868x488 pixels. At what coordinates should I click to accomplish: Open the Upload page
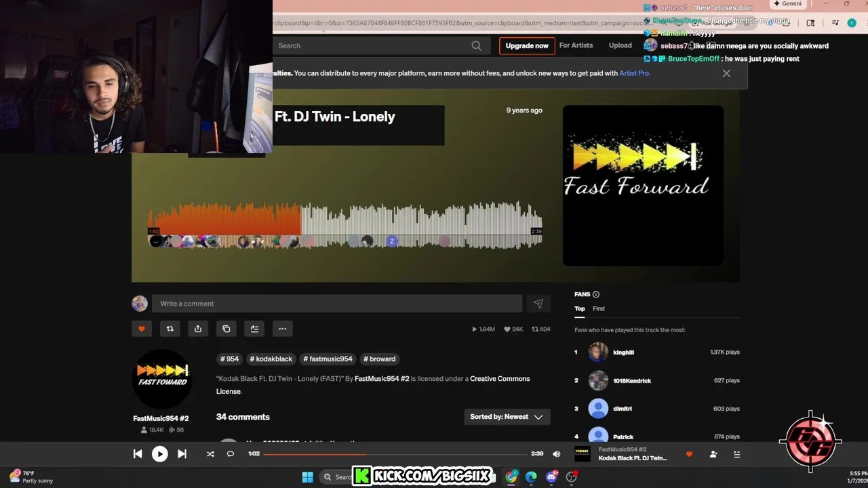point(620,45)
